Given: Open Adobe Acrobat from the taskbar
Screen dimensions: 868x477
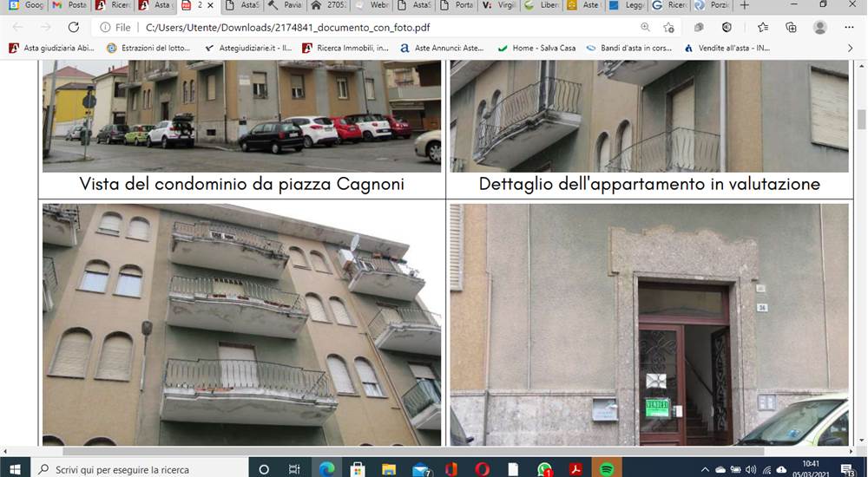Looking at the screenshot, I should [575, 469].
